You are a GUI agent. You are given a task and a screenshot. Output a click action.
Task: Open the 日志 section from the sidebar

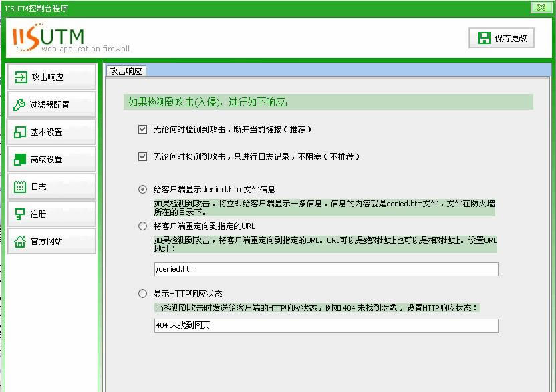[51, 187]
